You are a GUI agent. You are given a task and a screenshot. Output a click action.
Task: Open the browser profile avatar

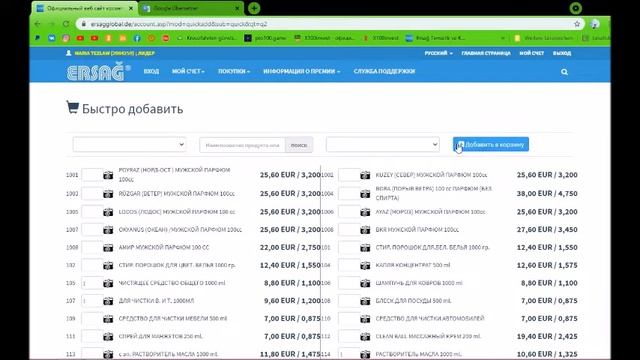pos(594,24)
